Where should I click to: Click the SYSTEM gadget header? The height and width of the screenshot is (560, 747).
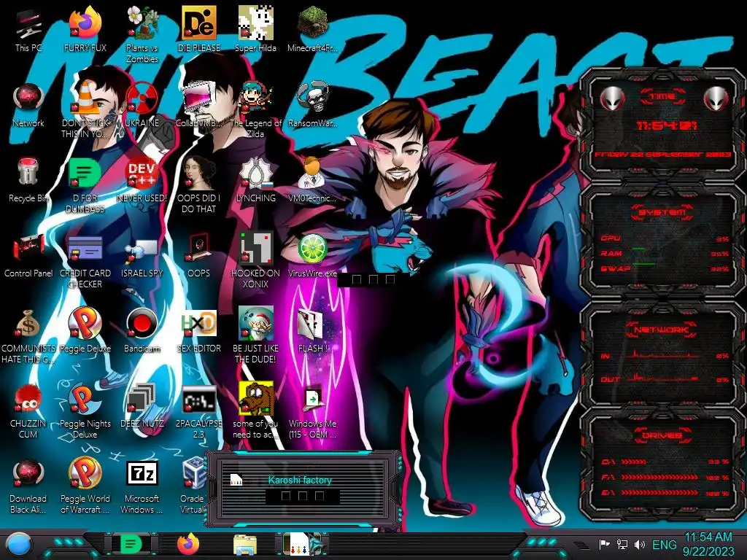tap(662, 212)
